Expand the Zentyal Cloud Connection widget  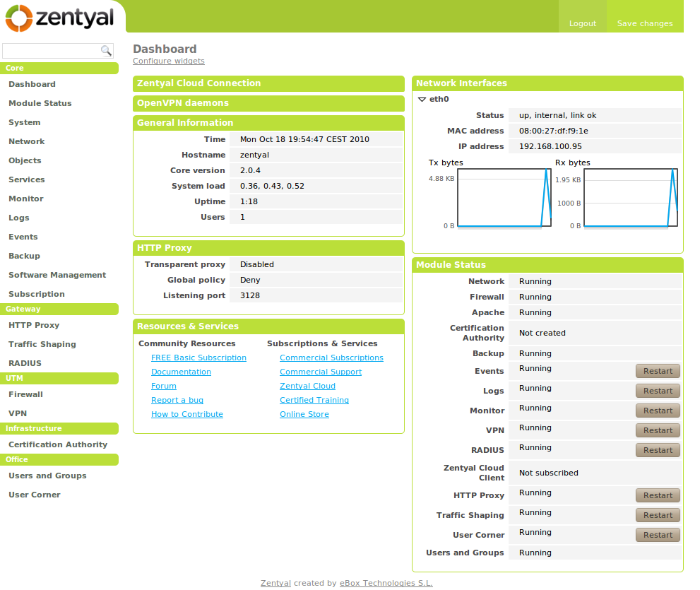pyautogui.click(x=268, y=83)
